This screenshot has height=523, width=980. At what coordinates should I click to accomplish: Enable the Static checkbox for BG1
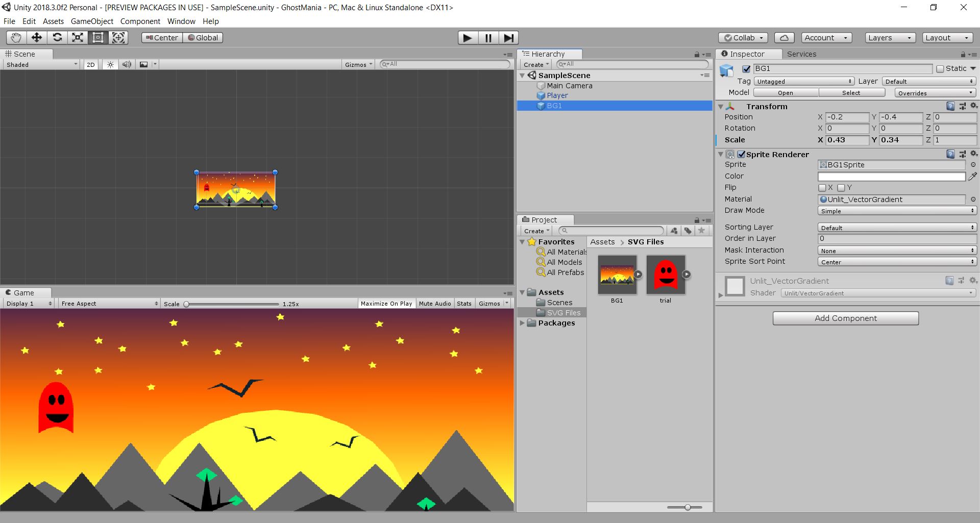click(x=940, y=68)
